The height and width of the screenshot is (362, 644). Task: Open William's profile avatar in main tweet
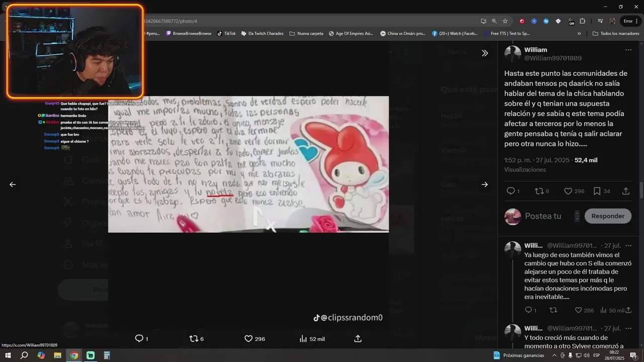(513, 54)
